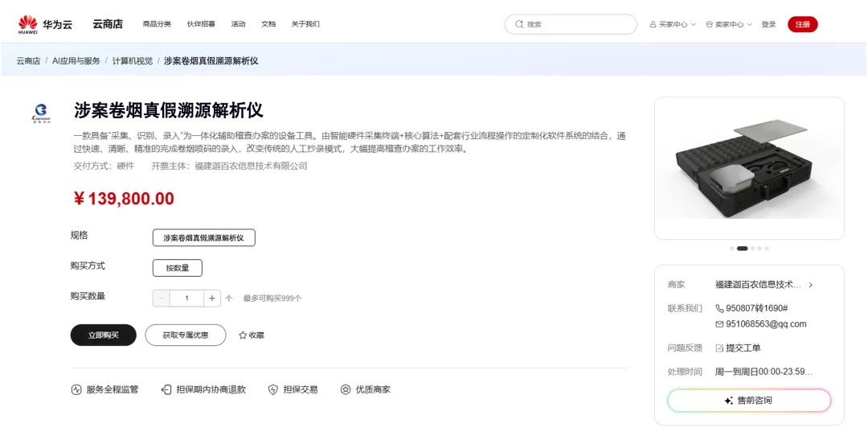
Task: Select the 涉案卷烟真假溯源解析仪 spec option
Action: click(x=203, y=237)
